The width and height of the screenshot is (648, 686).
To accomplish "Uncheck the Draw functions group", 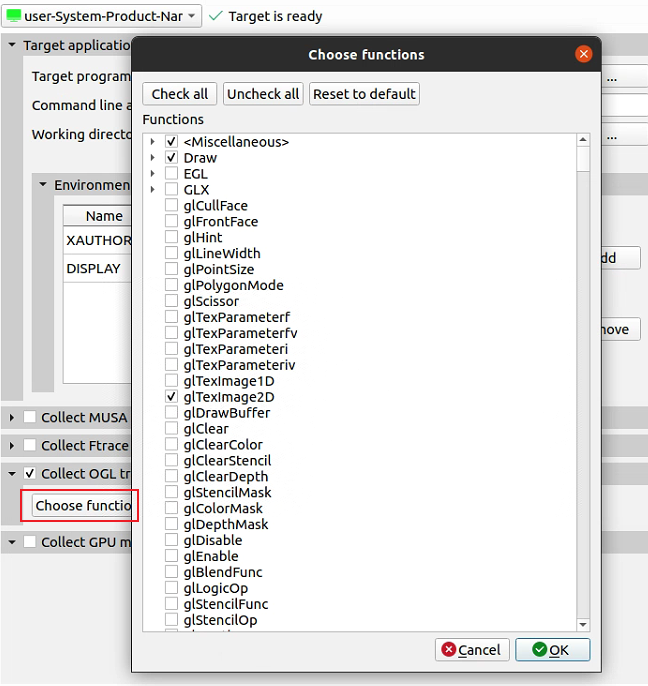I will [x=171, y=158].
